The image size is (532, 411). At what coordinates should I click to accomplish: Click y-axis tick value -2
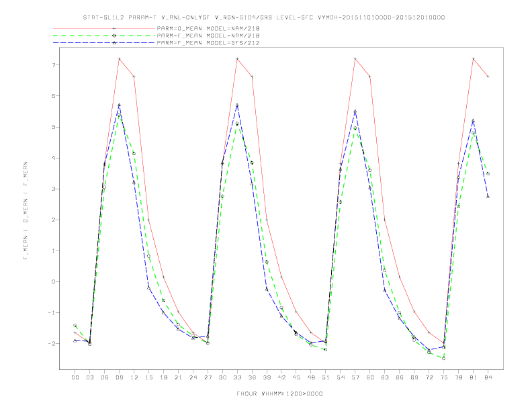tap(52, 344)
